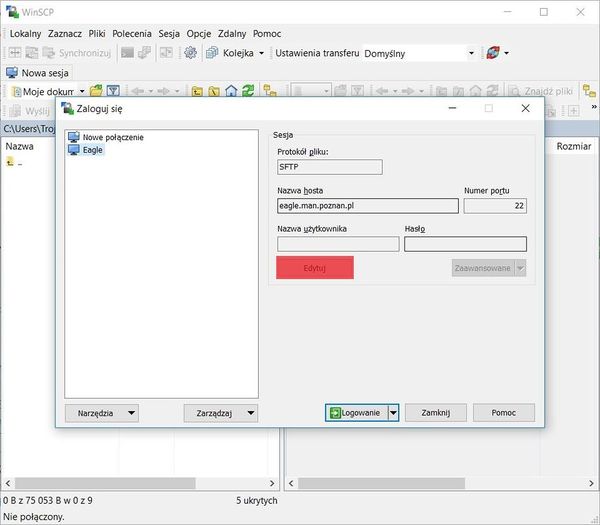The height and width of the screenshot is (525, 600).
Task: Click the '5 ukrytych' status bar text
Action: [256, 501]
